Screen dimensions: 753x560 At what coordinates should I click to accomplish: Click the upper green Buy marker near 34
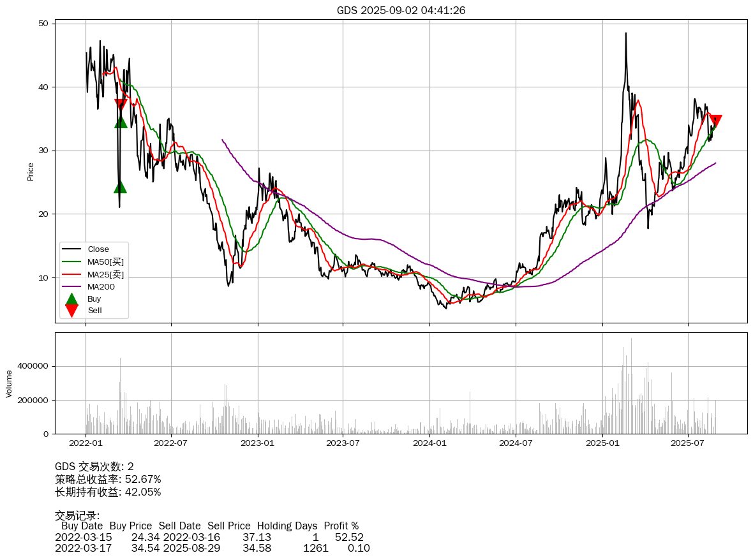point(121,122)
